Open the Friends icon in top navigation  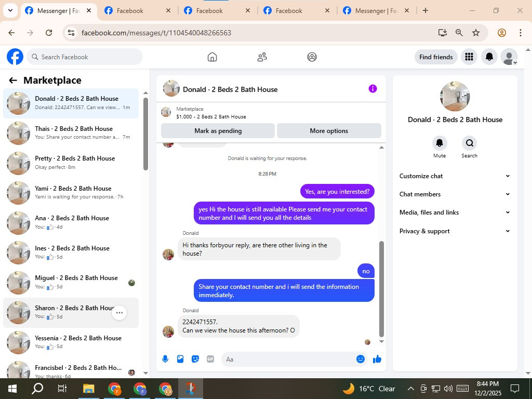tap(262, 57)
